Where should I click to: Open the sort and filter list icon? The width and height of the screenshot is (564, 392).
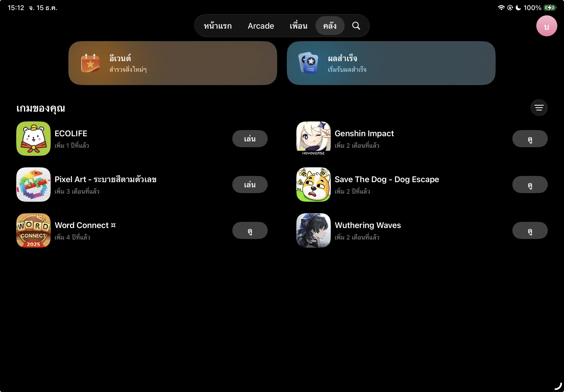(539, 108)
